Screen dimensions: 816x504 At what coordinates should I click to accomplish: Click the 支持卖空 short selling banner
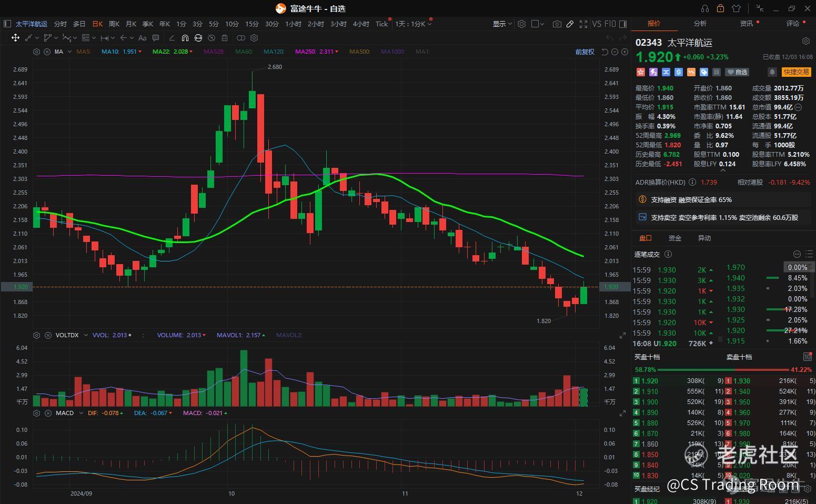[723, 217]
